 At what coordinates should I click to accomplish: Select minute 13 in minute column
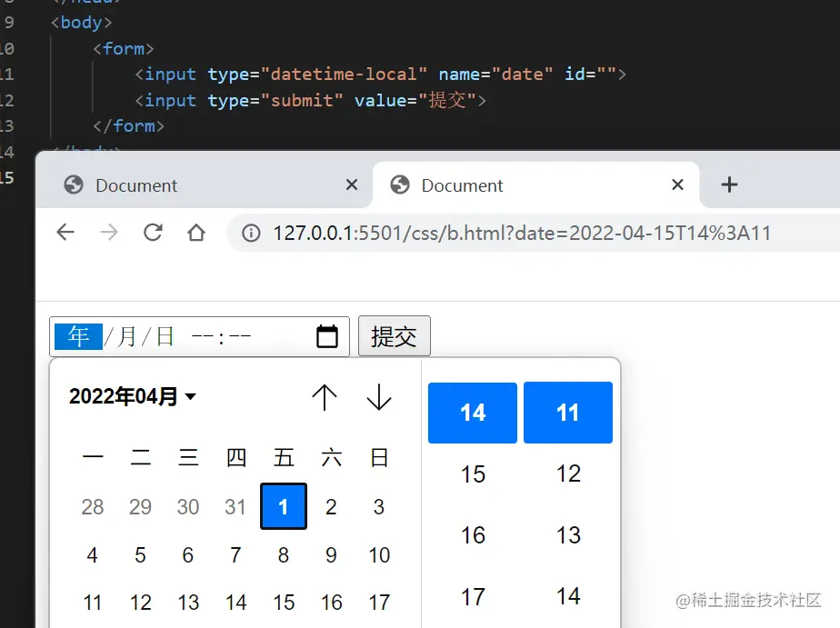pos(568,534)
